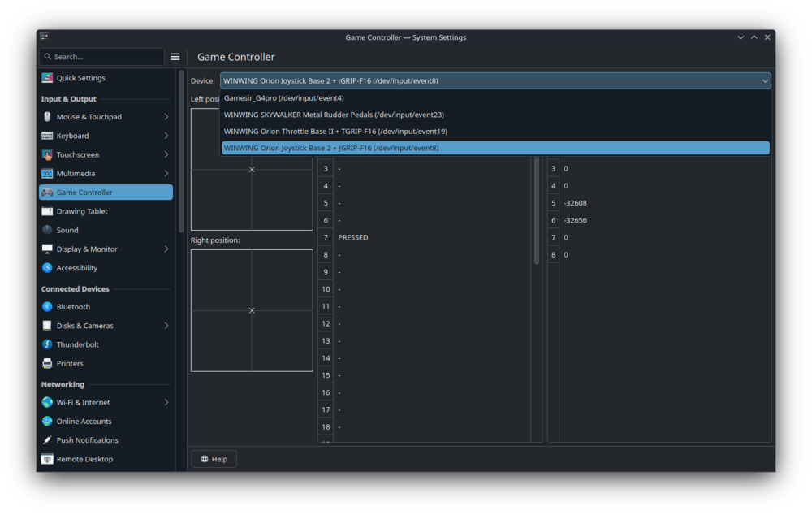Open Thunderbolt settings
Viewport: 812px width, 515px height.
point(106,344)
